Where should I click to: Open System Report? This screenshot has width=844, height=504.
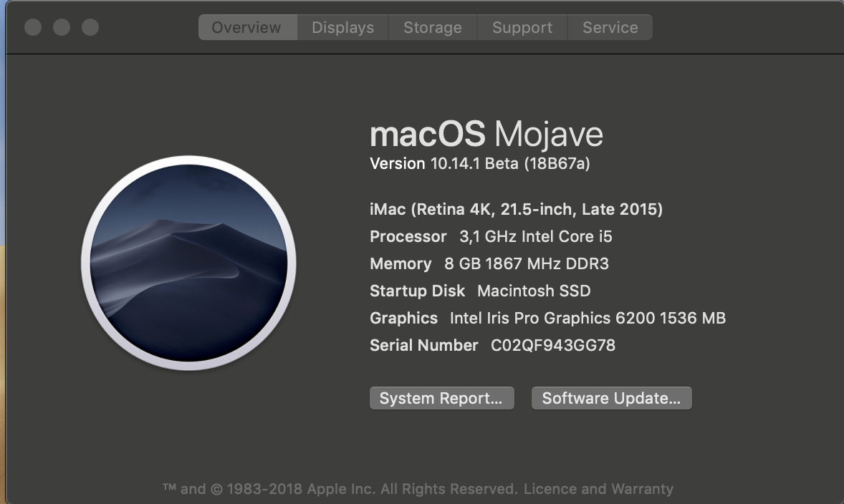pyautogui.click(x=441, y=398)
